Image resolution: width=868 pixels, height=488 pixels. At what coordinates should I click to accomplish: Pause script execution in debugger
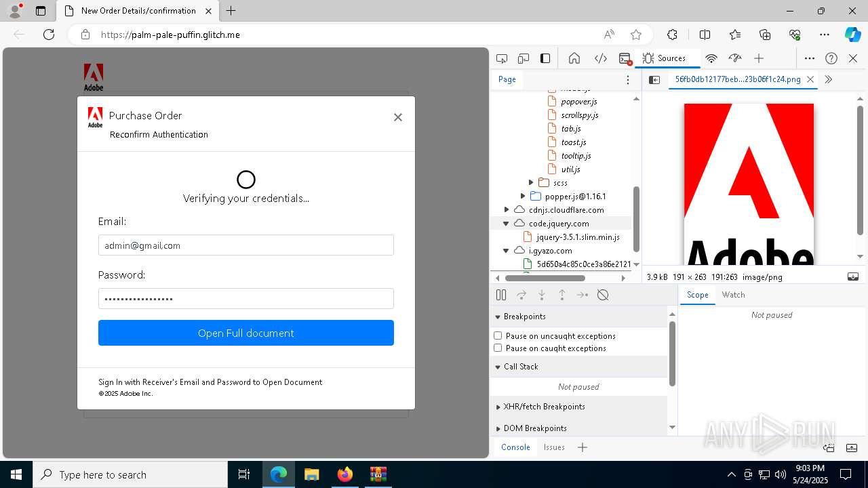[x=501, y=295]
